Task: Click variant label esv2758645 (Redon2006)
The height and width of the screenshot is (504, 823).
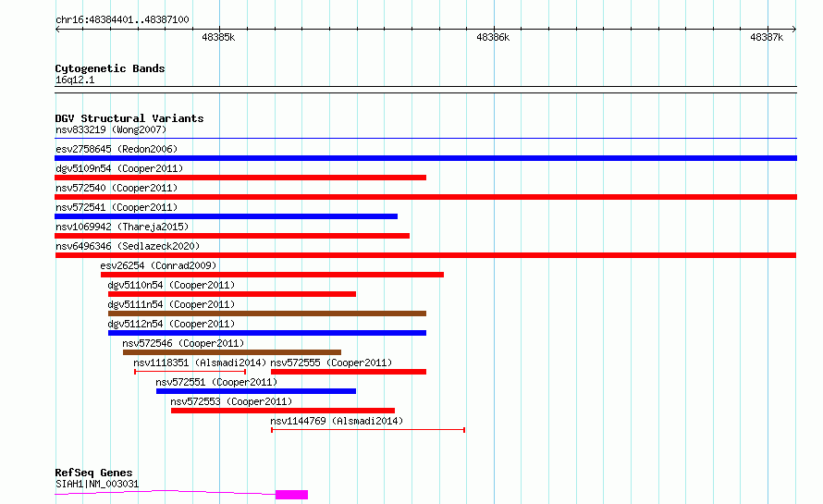Action: point(117,149)
